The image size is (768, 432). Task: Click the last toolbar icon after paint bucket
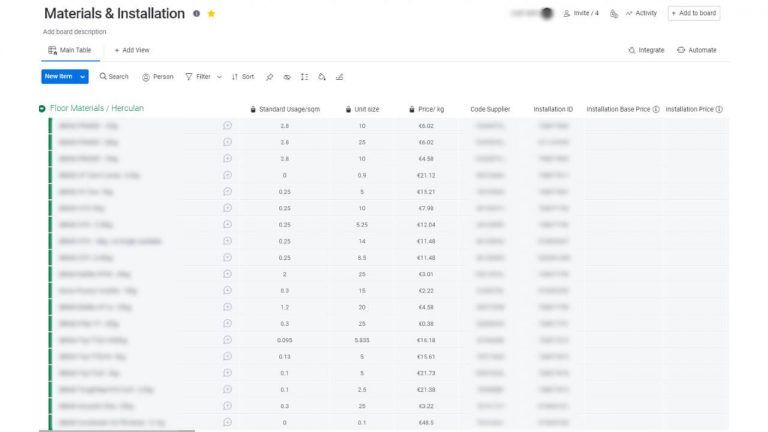pos(339,77)
